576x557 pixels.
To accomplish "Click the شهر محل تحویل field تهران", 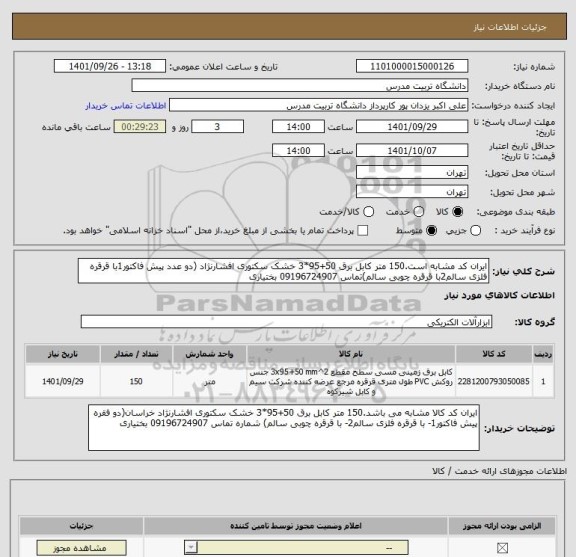I will 412,192.
